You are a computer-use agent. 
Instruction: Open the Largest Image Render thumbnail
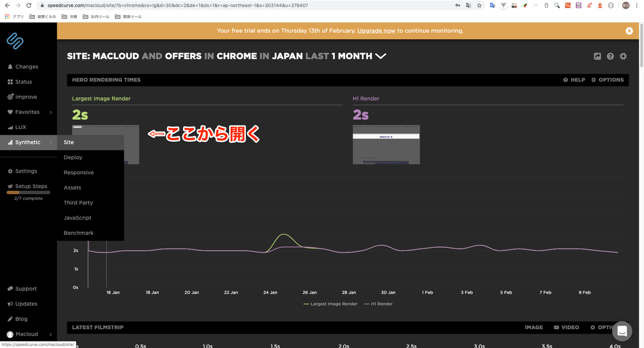click(106, 144)
